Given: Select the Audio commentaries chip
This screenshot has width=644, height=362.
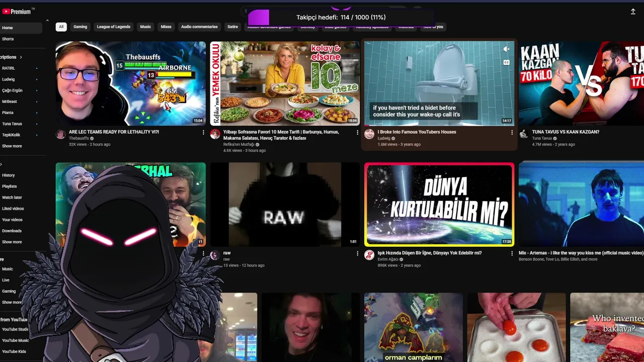Looking at the screenshot, I should pos(199,27).
